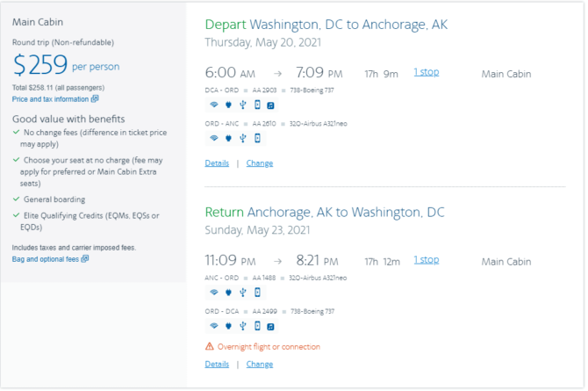Open Price and tax information link

(x=50, y=99)
